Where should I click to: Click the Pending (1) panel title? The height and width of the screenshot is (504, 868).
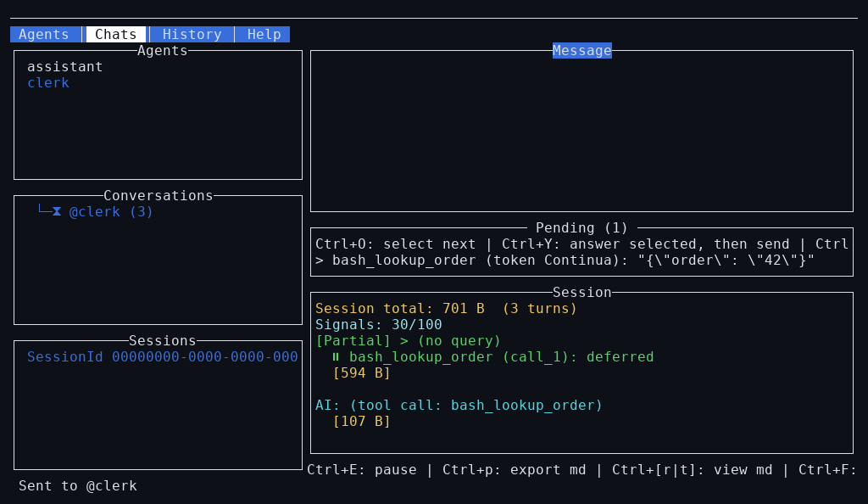(581, 228)
